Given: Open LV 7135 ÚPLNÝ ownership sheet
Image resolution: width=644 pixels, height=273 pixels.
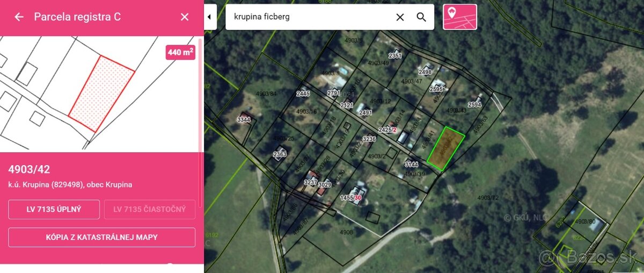Looking at the screenshot, I should (54, 210).
